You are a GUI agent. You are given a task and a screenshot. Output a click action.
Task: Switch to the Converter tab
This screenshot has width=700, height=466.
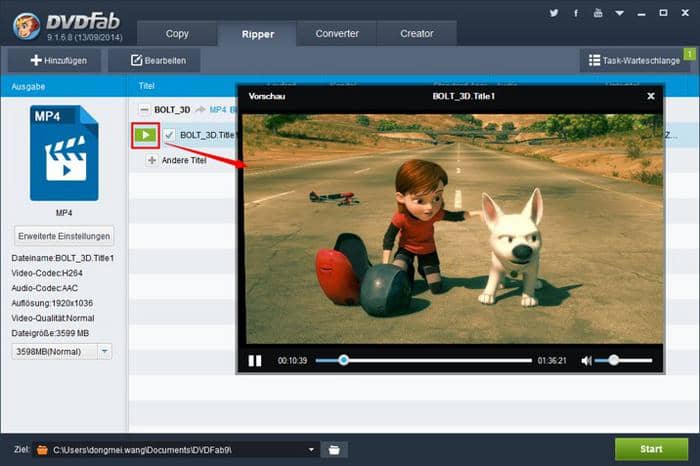click(337, 33)
